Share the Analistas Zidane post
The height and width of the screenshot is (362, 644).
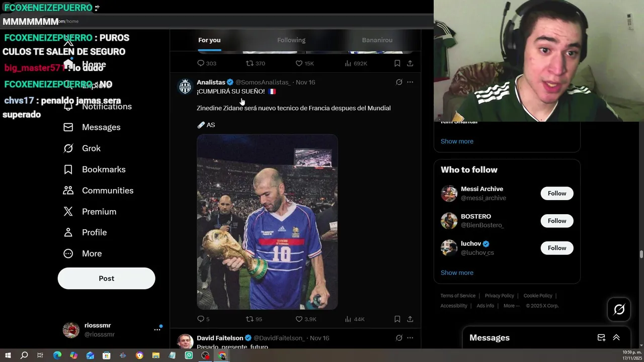pos(410,319)
